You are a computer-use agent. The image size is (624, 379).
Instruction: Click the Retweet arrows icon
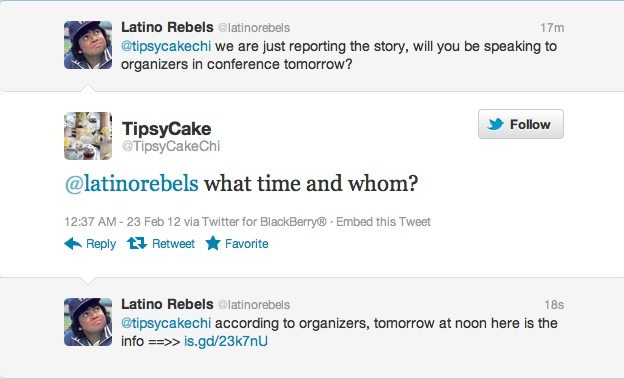[x=137, y=243]
